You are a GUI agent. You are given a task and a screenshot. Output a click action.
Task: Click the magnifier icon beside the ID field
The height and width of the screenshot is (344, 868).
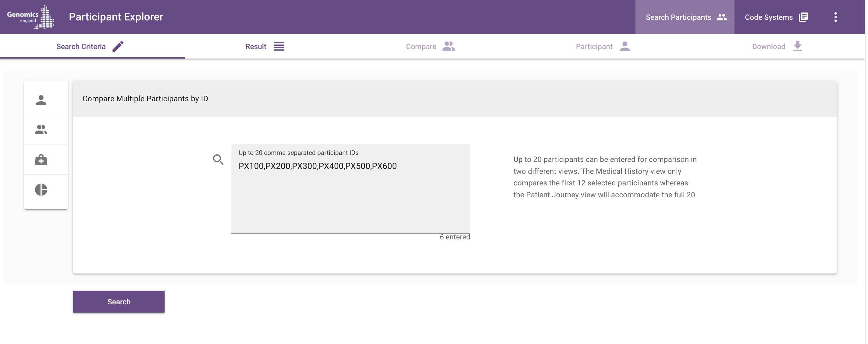218,159
